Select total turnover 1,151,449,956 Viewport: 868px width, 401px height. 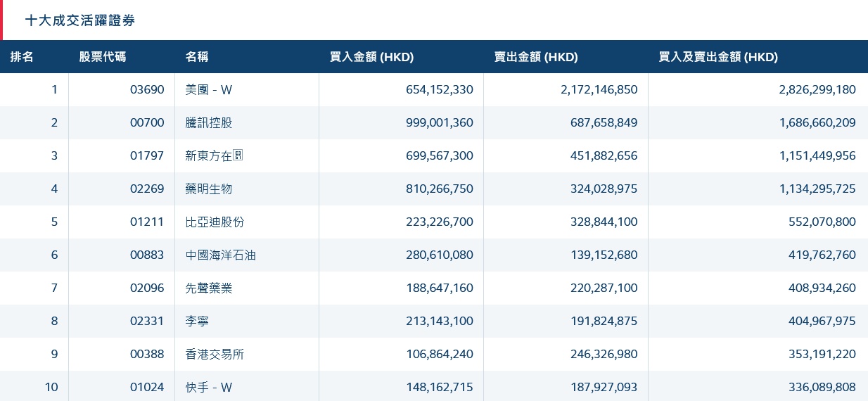coord(817,155)
